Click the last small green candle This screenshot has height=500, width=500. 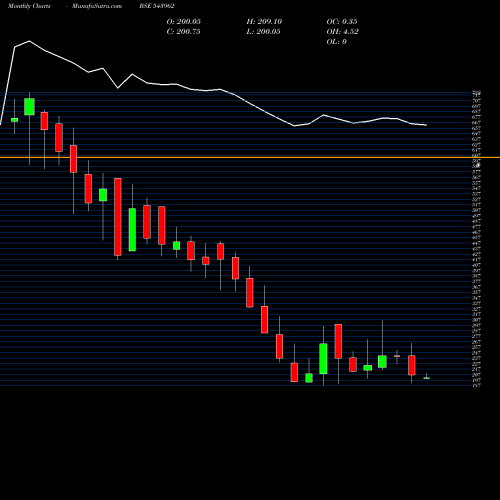427,378
